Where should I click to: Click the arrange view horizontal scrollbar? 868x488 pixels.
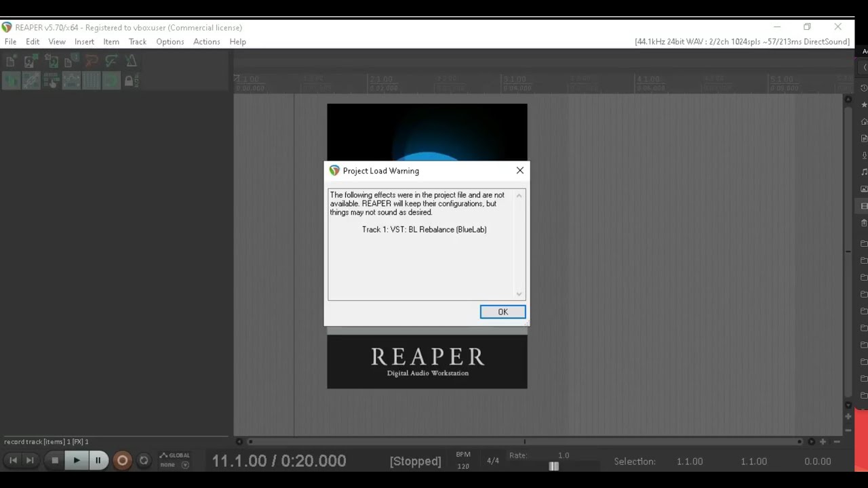pos(524,442)
